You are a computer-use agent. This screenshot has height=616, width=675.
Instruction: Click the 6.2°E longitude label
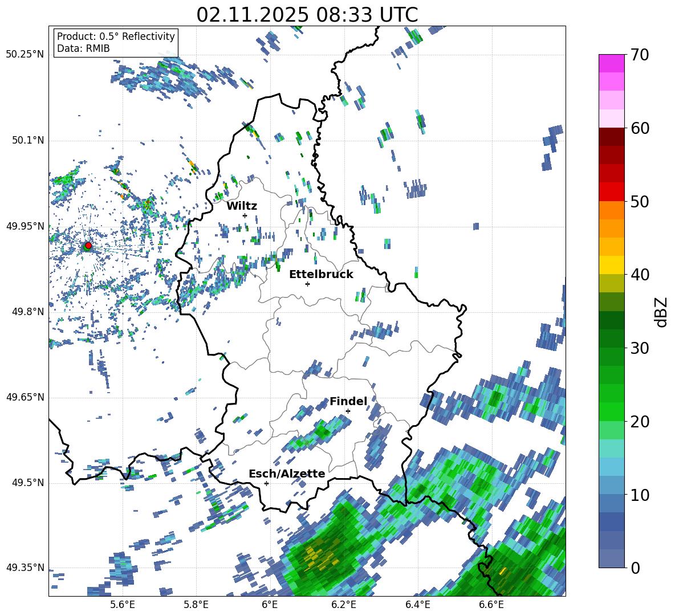pos(344,605)
